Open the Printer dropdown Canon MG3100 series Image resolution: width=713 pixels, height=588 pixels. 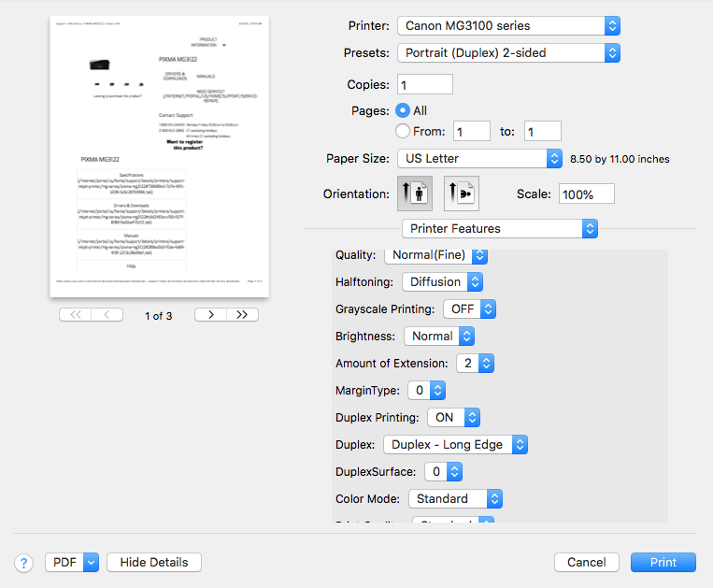coord(508,26)
